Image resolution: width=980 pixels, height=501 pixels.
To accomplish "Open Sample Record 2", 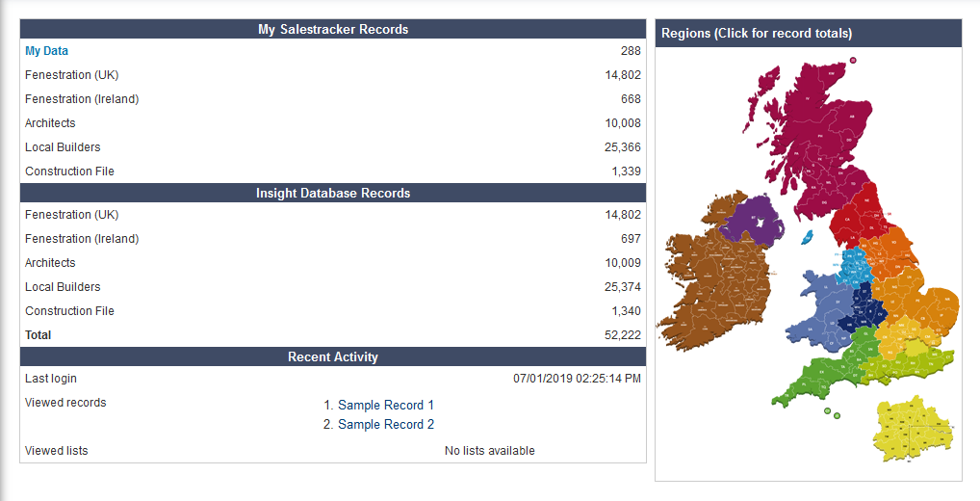I will [385, 425].
